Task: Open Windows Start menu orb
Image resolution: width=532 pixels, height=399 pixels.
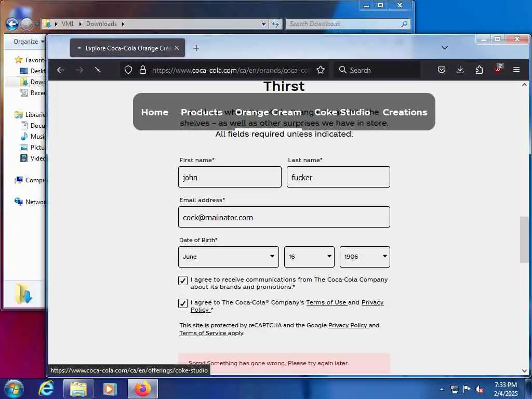Action: (x=14, y=389)
